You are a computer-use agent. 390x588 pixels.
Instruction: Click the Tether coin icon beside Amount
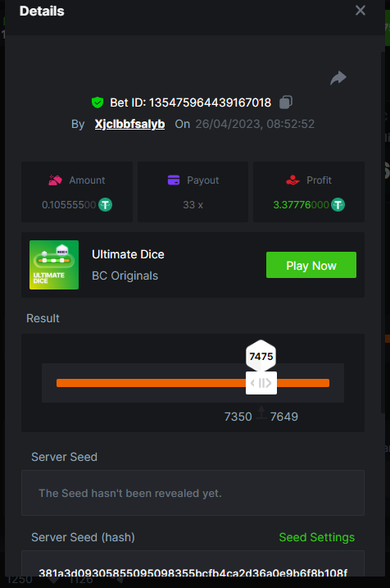(x=105, y=205)
